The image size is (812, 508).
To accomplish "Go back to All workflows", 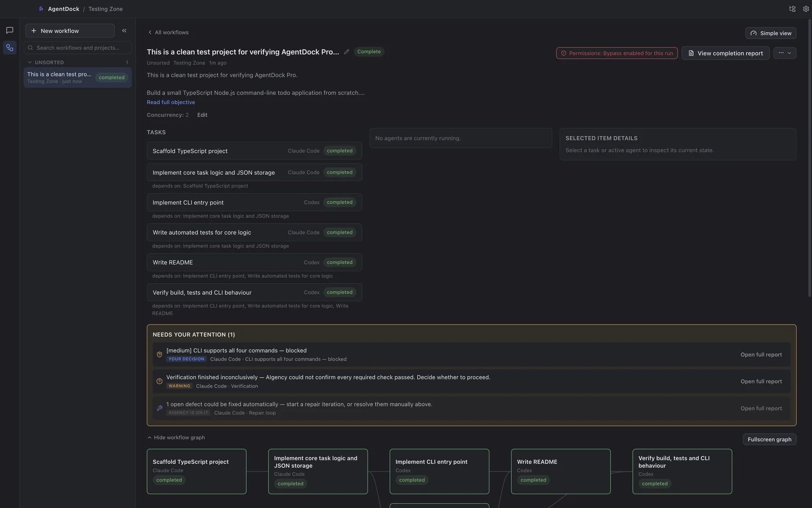I will click(x=168, y=32).
